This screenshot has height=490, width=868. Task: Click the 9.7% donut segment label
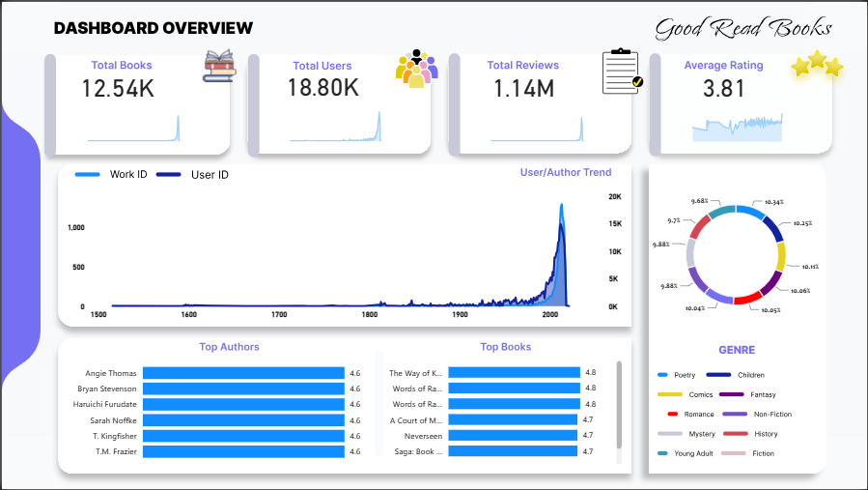(x=674, y=220)
